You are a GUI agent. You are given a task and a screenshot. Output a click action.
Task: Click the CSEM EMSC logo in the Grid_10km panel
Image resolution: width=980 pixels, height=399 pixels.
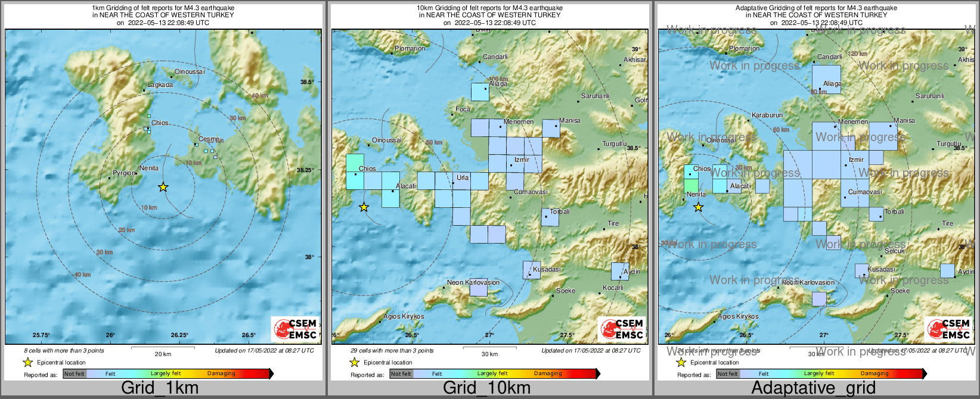click(622, 329)
